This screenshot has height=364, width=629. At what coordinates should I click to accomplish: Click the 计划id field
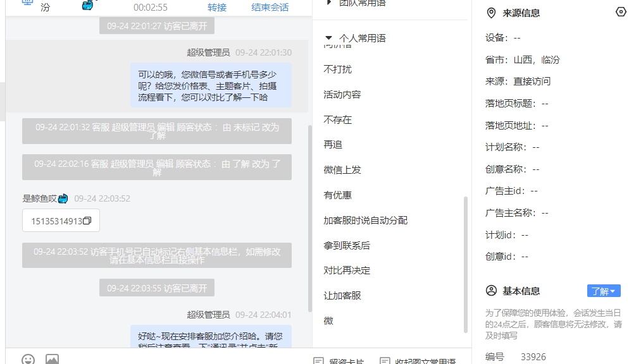[x=507, y=234]
